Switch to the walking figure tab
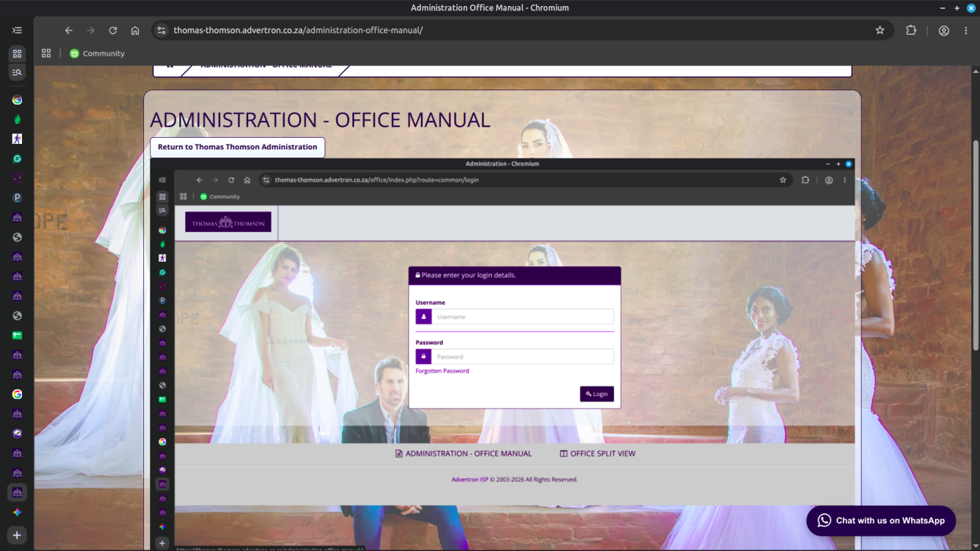 coord(17,139)
